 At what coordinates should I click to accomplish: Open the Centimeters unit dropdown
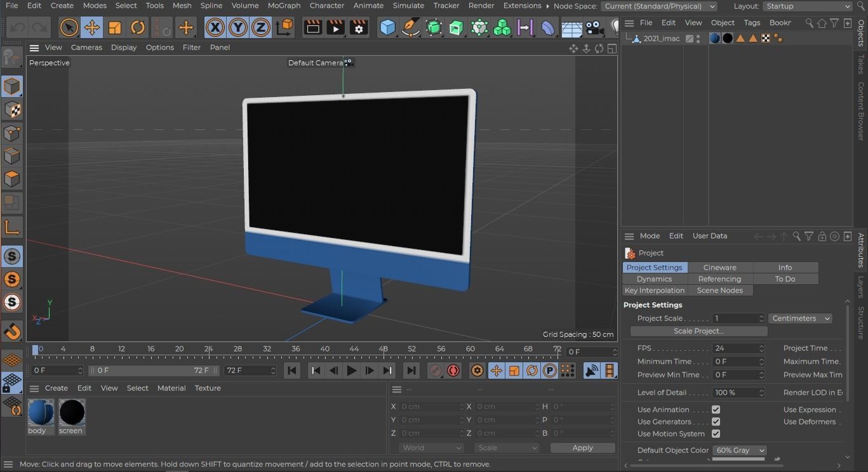[800, 318]
